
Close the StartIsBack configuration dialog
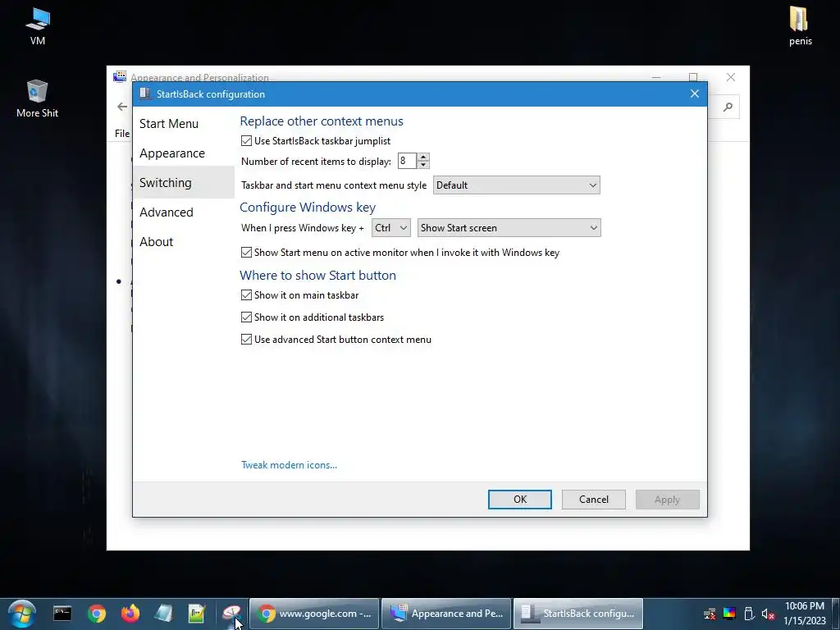[695, 94]
